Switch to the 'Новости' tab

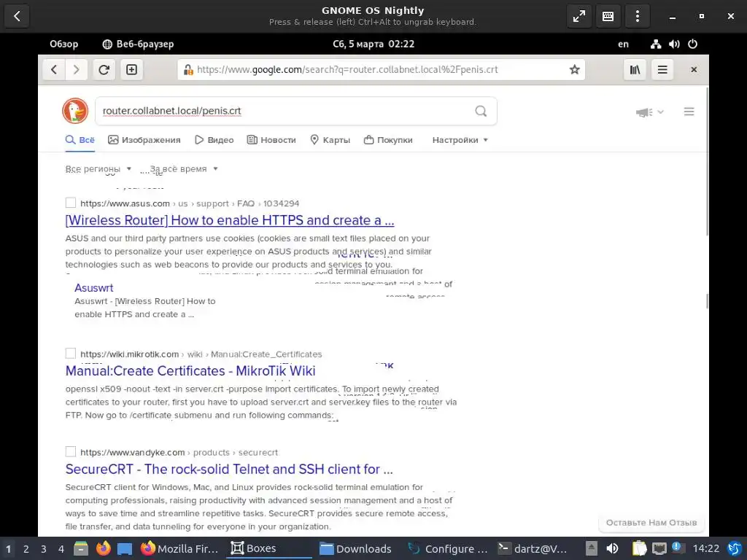[271, 140]
